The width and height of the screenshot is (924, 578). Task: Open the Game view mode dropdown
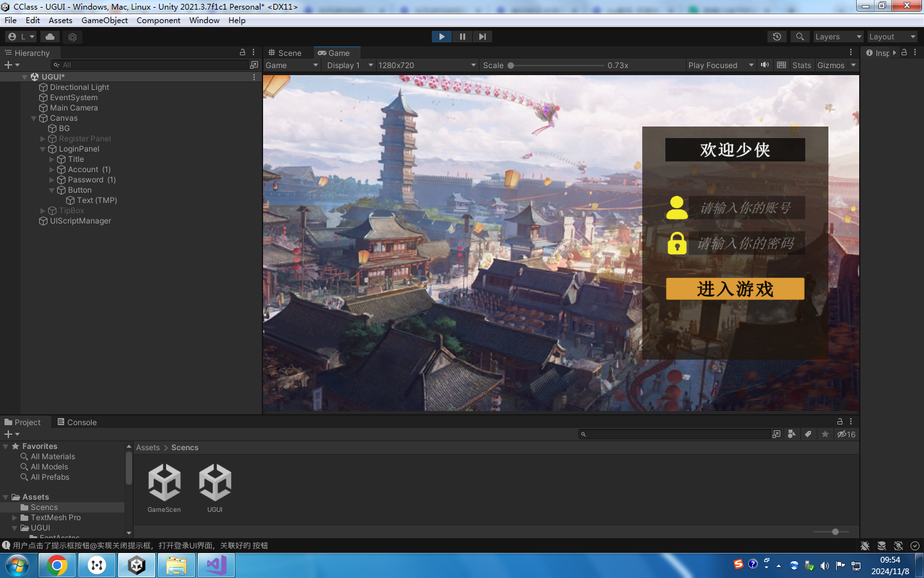point(292,65)
